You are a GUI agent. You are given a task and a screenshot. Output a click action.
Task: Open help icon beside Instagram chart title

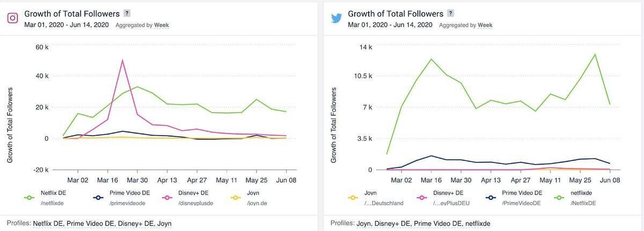(x=127, y=13)
